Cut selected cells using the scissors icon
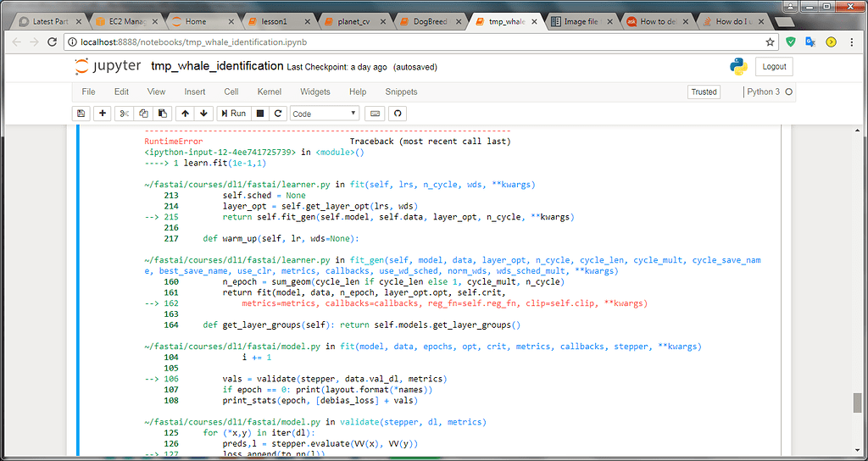 click(124, 114)
